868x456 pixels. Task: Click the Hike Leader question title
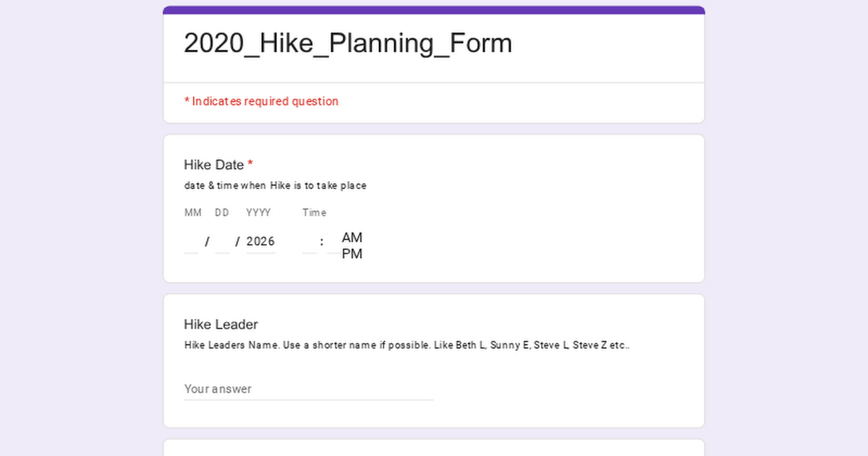pyautogui.click(x=221, y=324)
